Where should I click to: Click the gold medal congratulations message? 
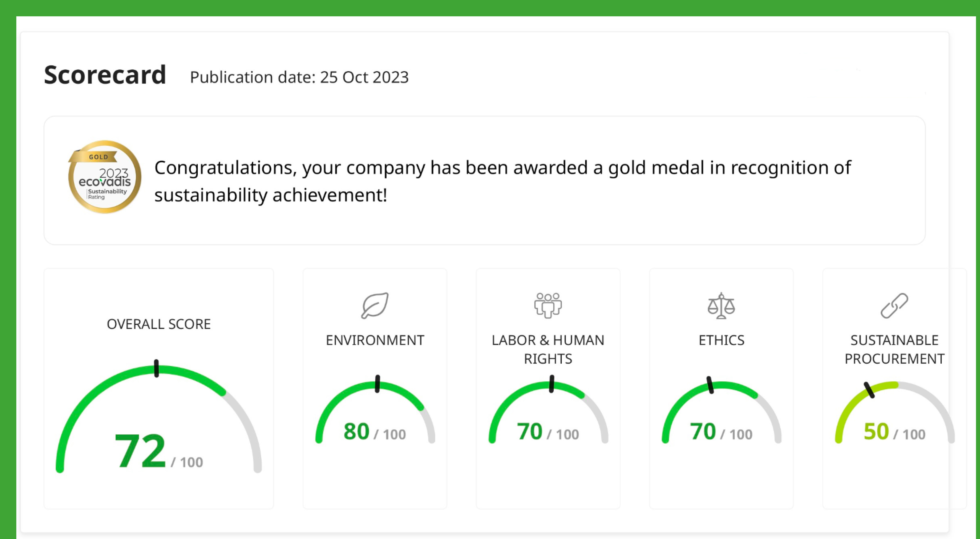pyautogui.click(x=502, y=181)
